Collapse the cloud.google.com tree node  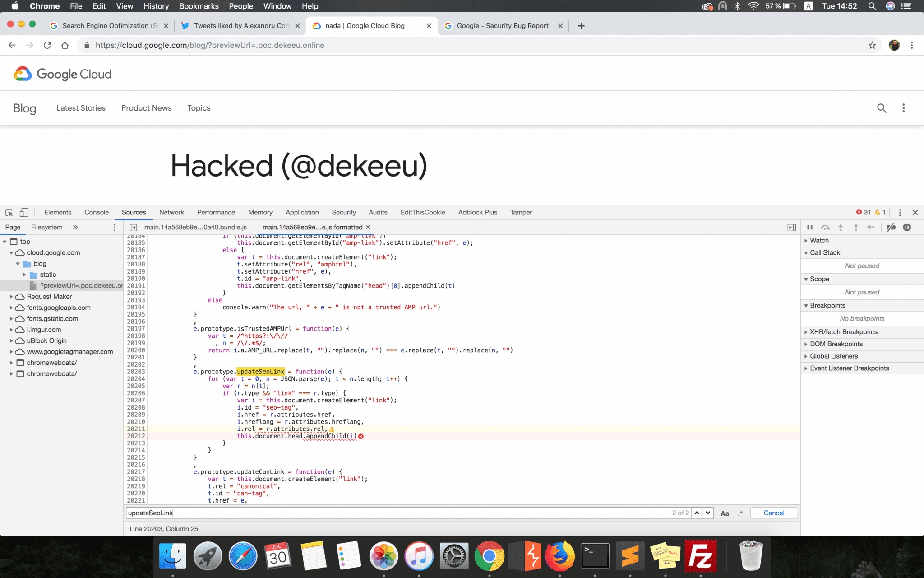point(11,253)
